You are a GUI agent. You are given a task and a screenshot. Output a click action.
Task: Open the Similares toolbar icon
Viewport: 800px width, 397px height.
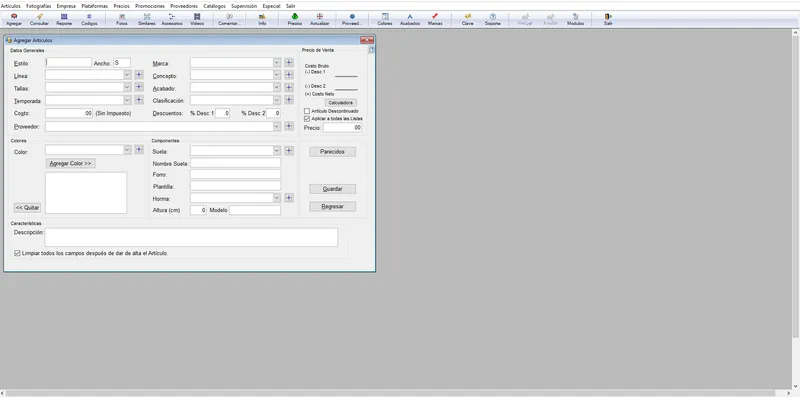click(x=146, y=19)
